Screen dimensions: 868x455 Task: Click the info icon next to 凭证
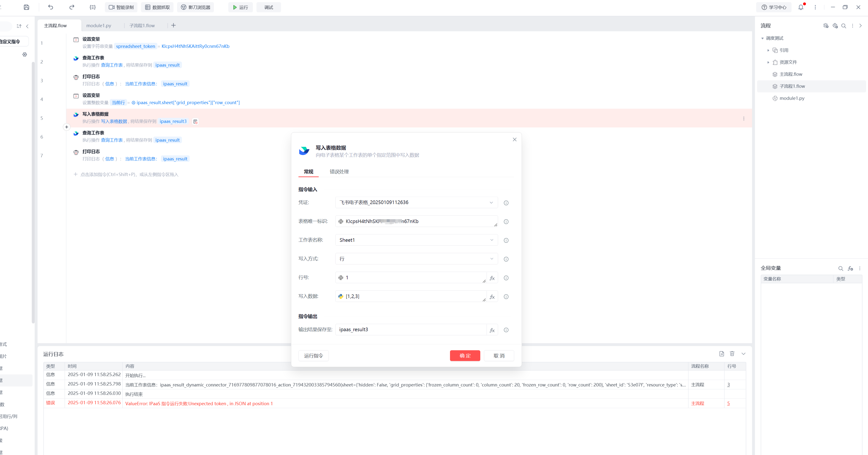pos(506,203)
